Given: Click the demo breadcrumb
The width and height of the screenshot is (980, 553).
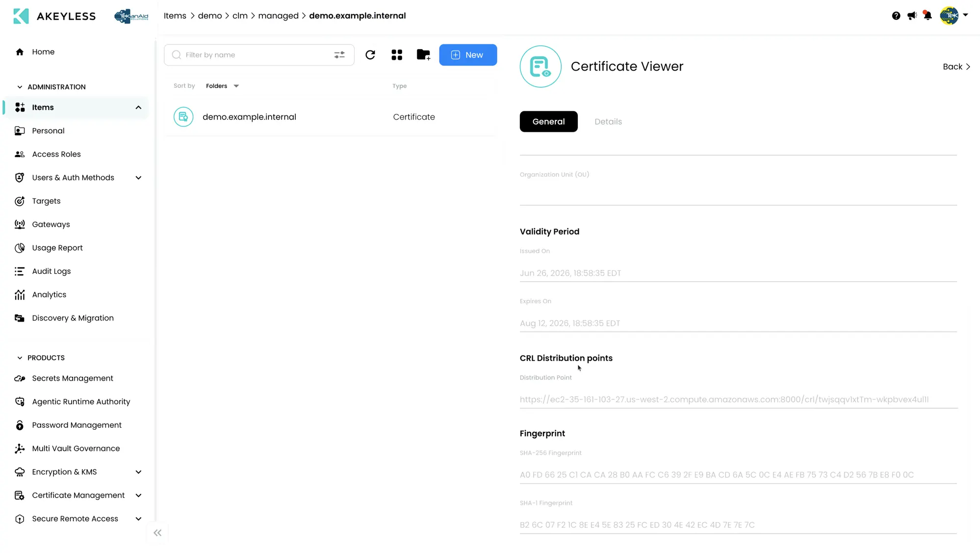Looking at the screenshot, I should (210, 16).
